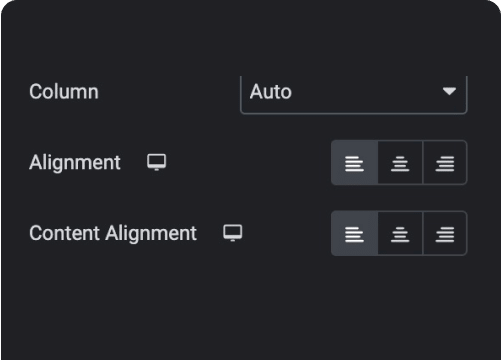
Task: Set Alignment to left
Action: (x=355, y=163)
